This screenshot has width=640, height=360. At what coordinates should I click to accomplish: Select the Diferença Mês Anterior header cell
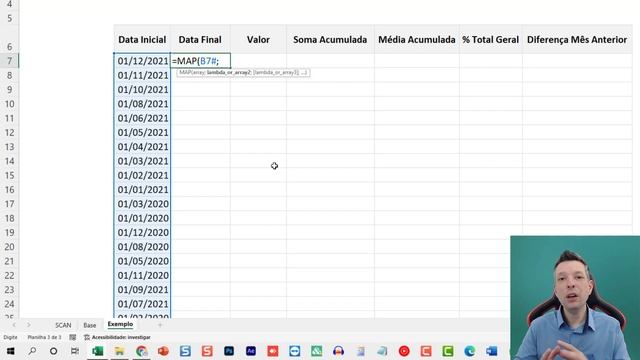(x=577, y=40)
